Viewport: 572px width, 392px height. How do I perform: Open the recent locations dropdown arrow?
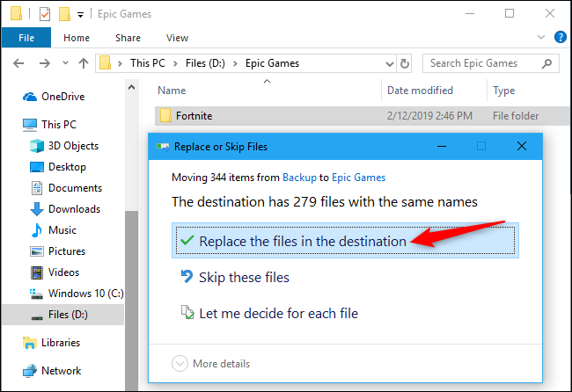65,63
